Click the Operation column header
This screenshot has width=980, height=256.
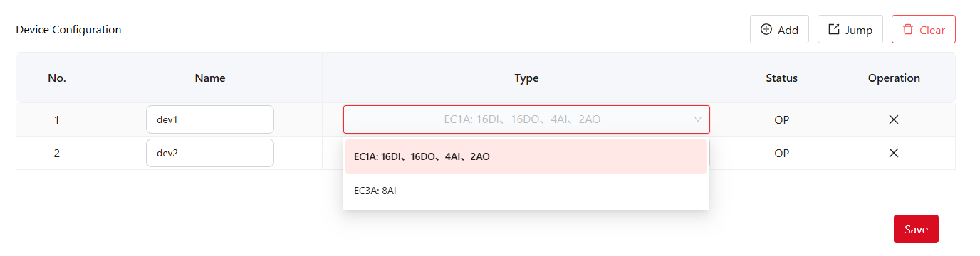click(x=894, y=78)
